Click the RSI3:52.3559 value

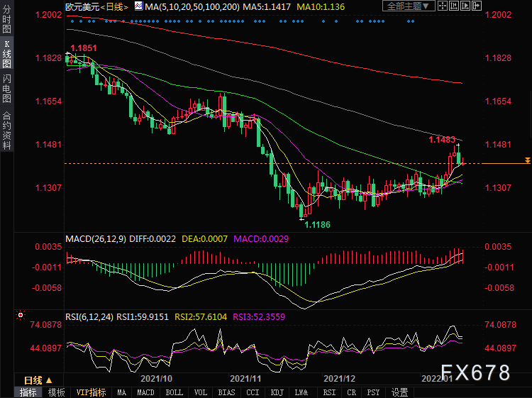coord(259,317)
